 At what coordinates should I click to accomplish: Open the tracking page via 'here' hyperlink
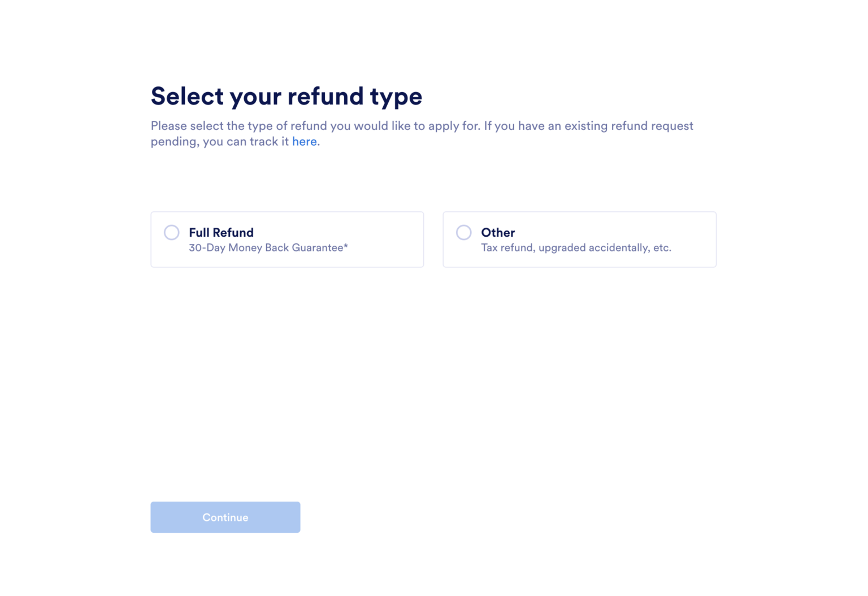click(305, 141)
